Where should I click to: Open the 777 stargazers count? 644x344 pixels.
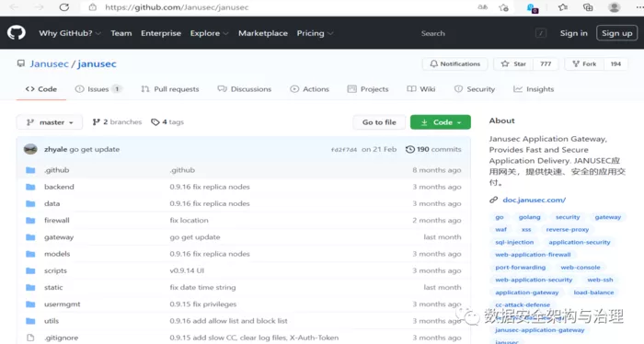click(x=546, y=64)
